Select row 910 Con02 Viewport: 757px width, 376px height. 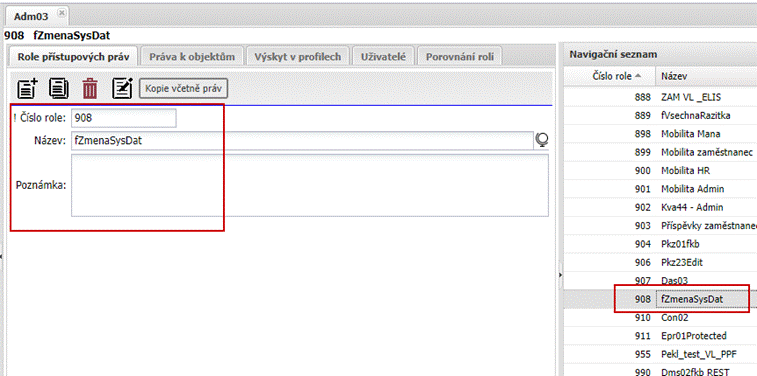tap(660, 318)
